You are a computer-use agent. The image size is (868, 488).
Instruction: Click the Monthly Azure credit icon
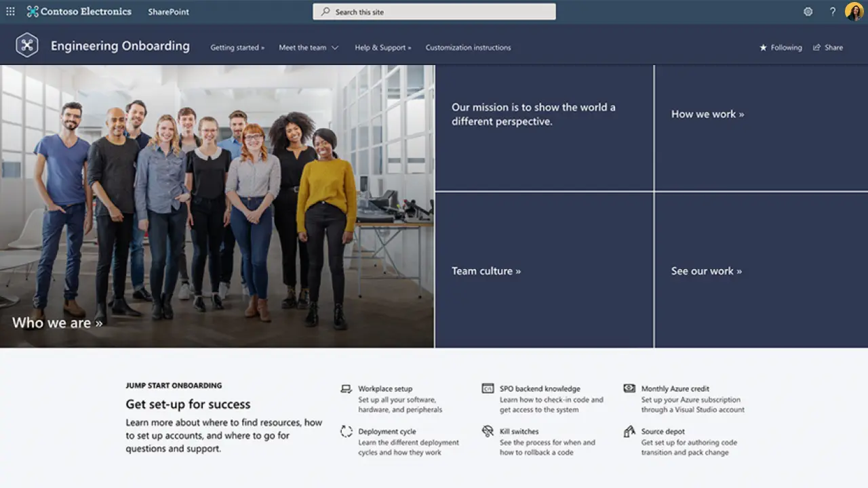click(629, 388)
